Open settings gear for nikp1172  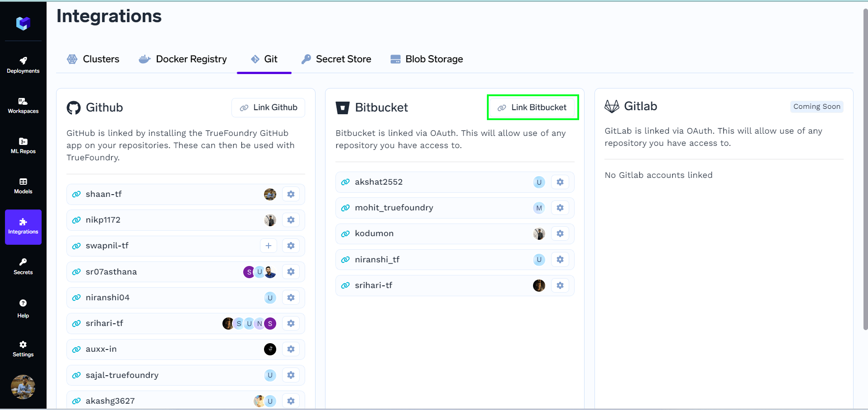(291, 220)
